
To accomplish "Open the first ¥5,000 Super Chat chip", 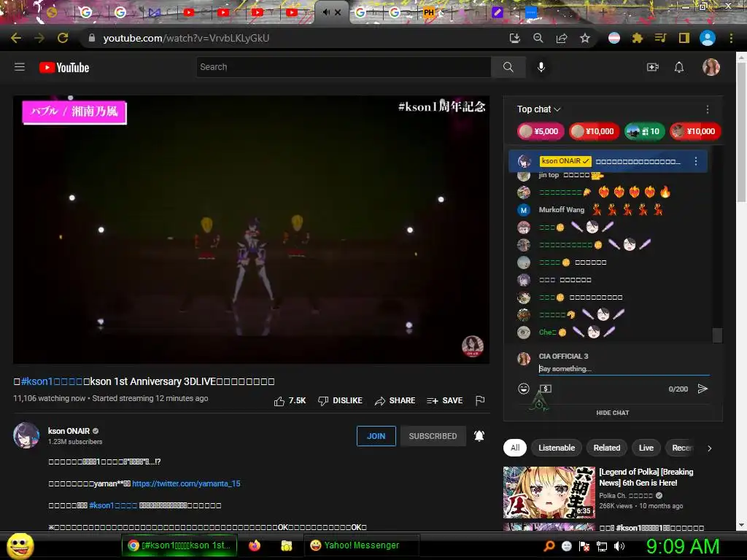I will (541, 131).
